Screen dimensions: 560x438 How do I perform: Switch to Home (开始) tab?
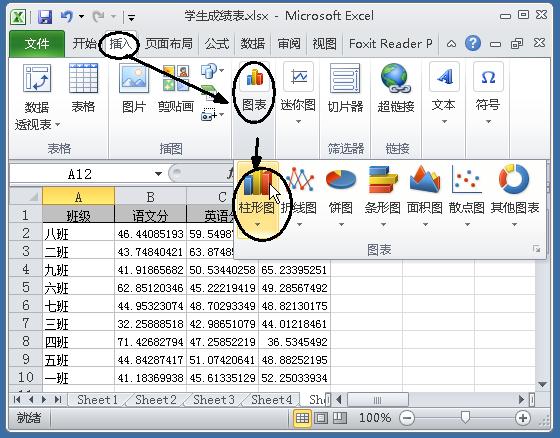coord(84,44)
